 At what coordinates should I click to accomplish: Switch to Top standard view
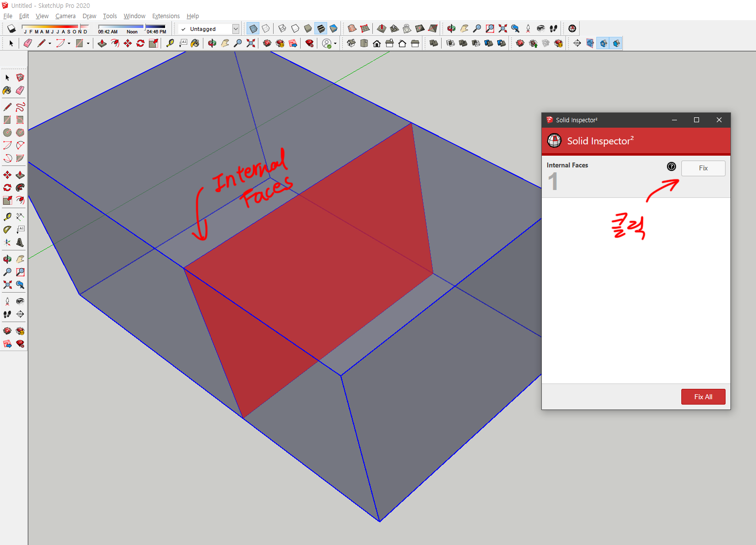coord(364,43)
